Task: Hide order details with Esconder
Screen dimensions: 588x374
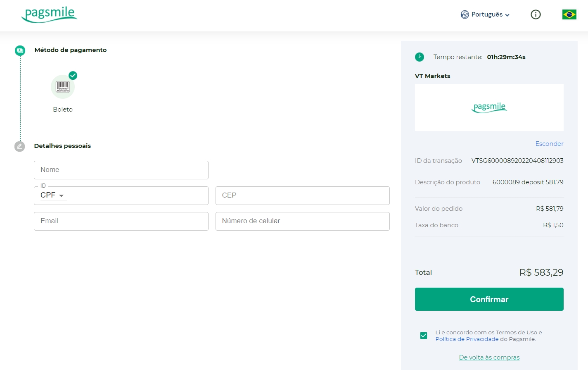Action: 549,144
